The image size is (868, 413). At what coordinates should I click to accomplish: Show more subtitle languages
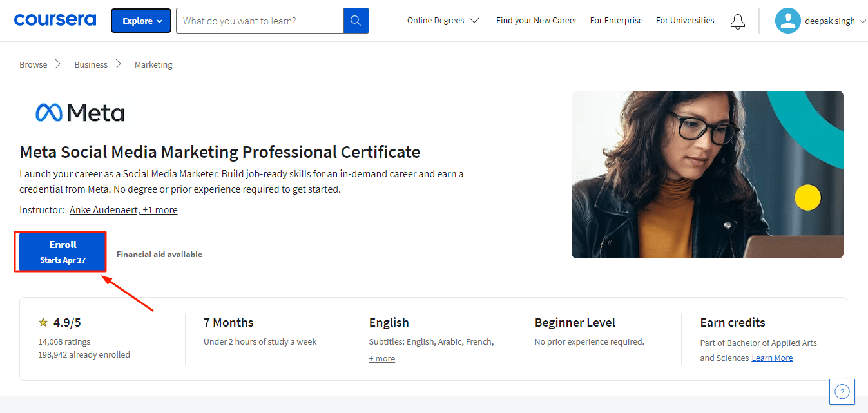pyautogui.click(x=381, y=359)
